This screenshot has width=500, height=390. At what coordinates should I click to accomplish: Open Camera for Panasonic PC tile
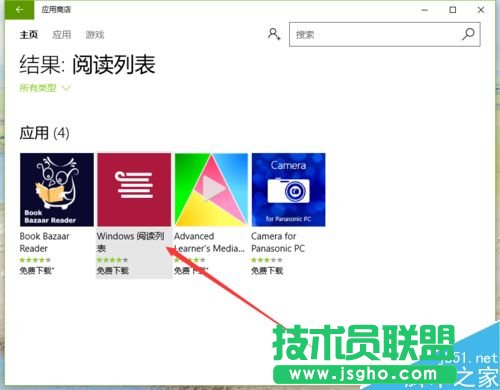(x=288, y=190)
